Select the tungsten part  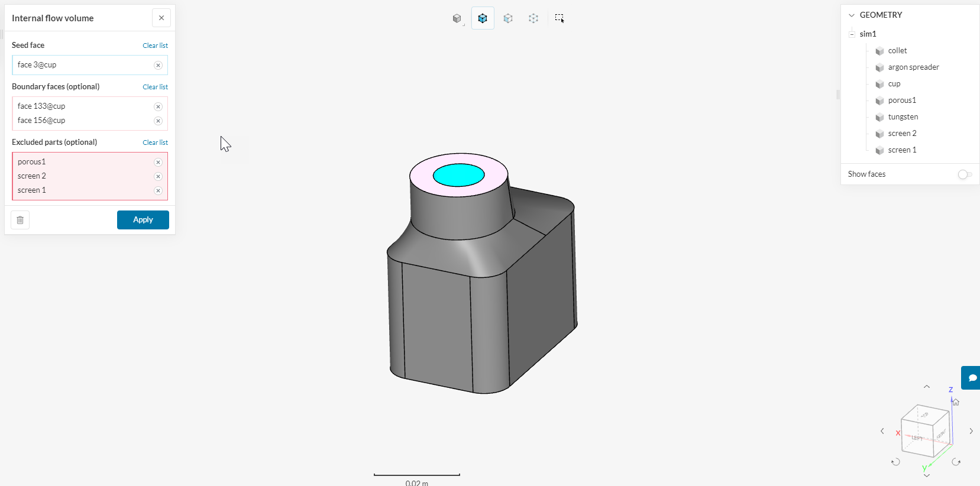(x=903, y=117)
